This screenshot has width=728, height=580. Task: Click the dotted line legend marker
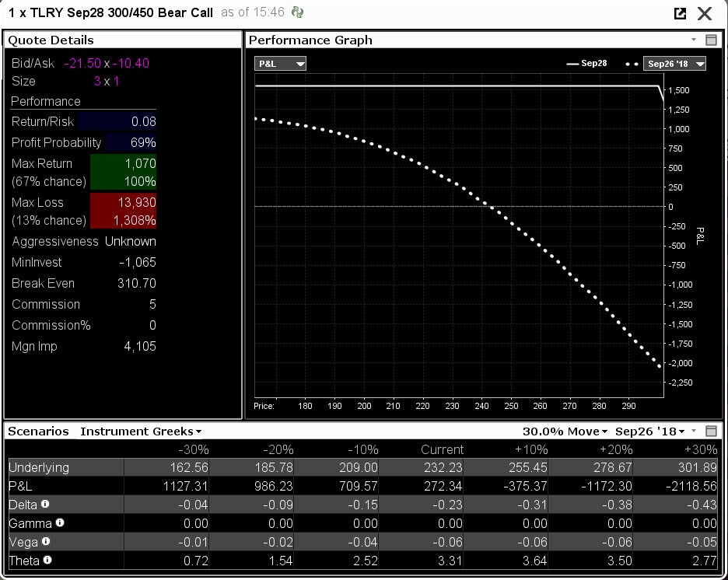[x=632, y=64]
